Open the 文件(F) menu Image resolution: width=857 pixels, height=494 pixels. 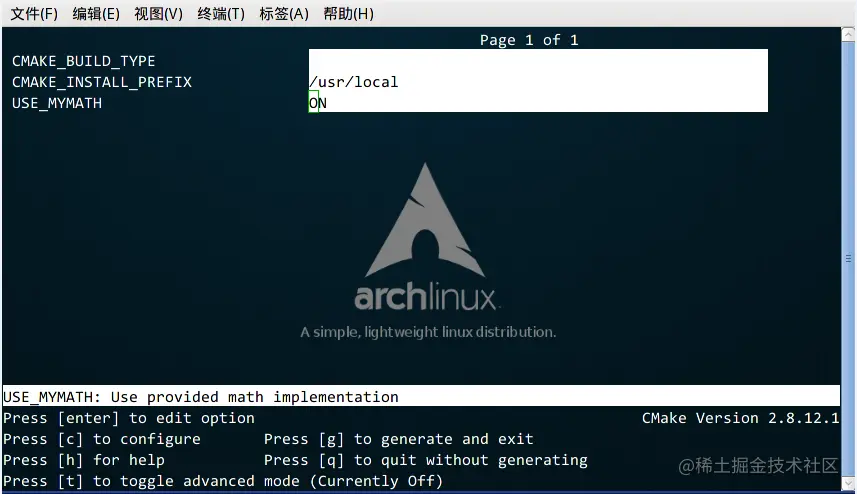point(34,14)
